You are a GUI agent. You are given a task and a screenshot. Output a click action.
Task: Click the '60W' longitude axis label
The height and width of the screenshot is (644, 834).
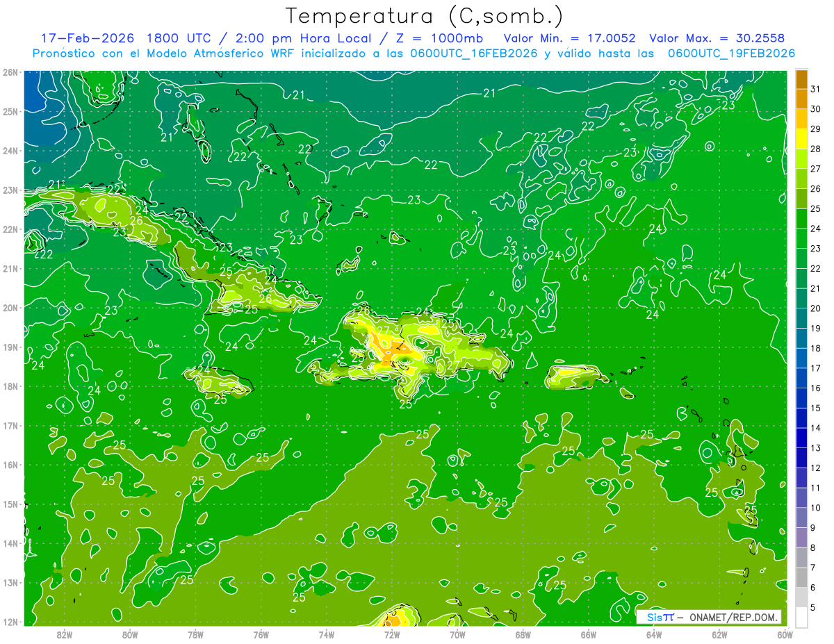pyautogui.click(x=785, y=634)
